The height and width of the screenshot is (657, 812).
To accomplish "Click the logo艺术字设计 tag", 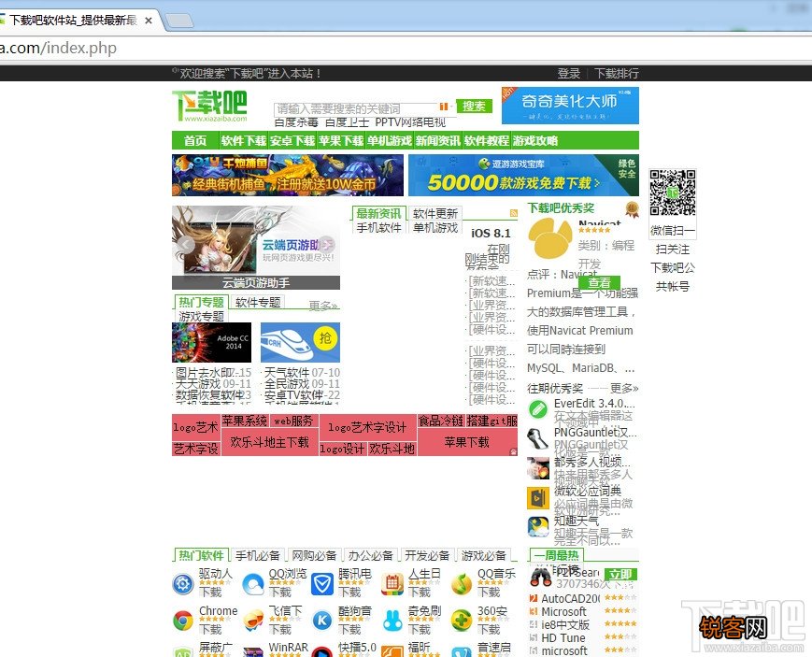I will click(x=367, y=427).
